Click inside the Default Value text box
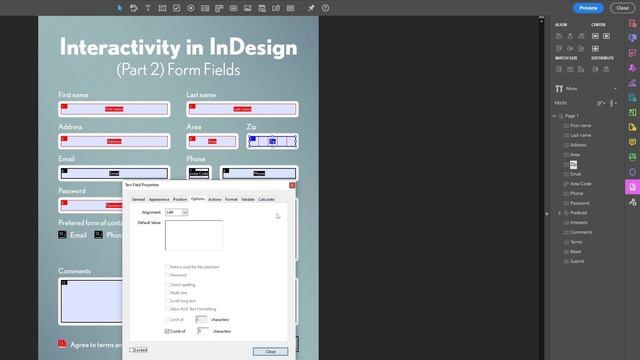This screenshot has width=640, height=360. (194, 236)
